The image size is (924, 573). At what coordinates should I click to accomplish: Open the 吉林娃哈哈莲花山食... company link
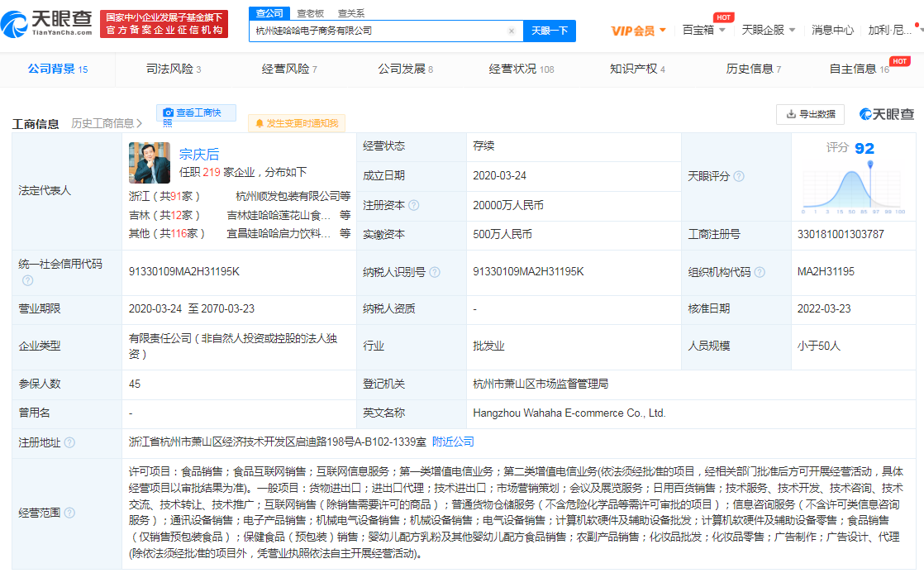(x=279, y=215)
